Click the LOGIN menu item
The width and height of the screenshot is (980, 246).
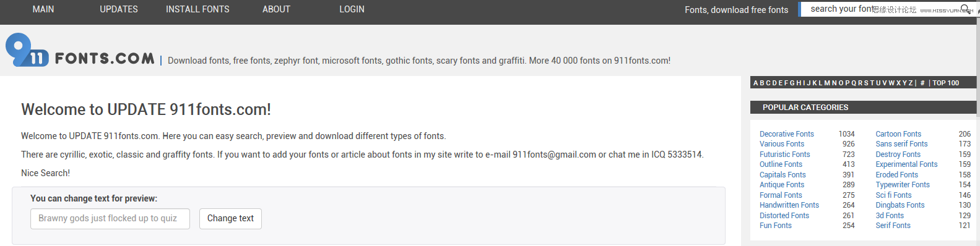352,9
